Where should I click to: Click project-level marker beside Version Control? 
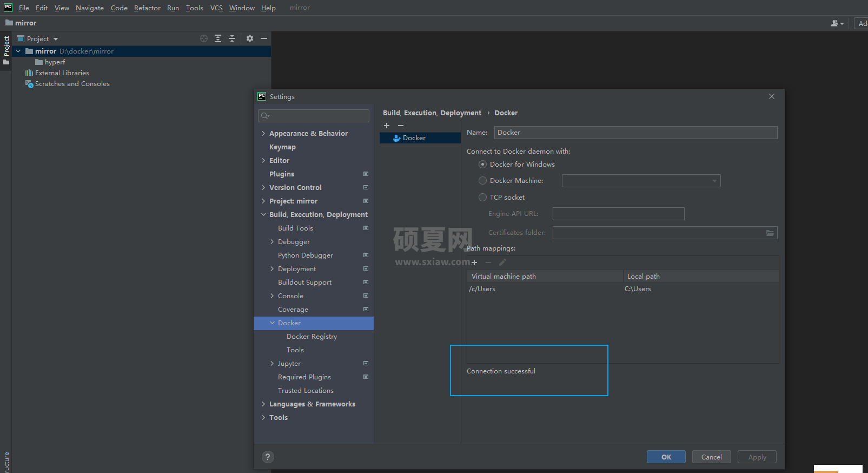tap(366, 187)
